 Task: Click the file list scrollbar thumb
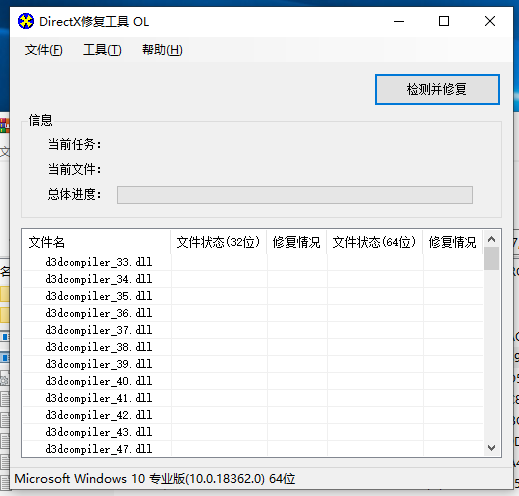(x=491, y=259)
